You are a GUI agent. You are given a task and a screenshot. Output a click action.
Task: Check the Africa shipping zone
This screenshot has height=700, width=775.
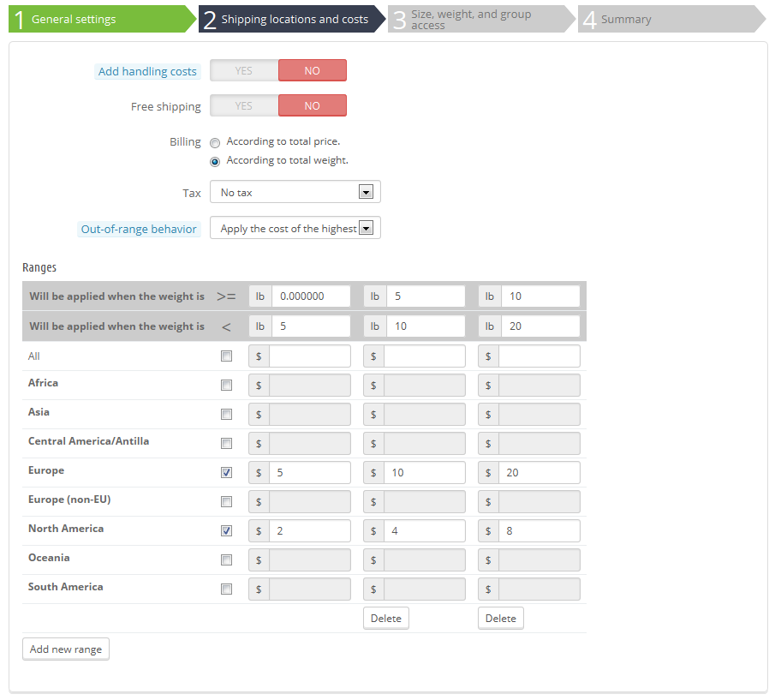[226, 385]
